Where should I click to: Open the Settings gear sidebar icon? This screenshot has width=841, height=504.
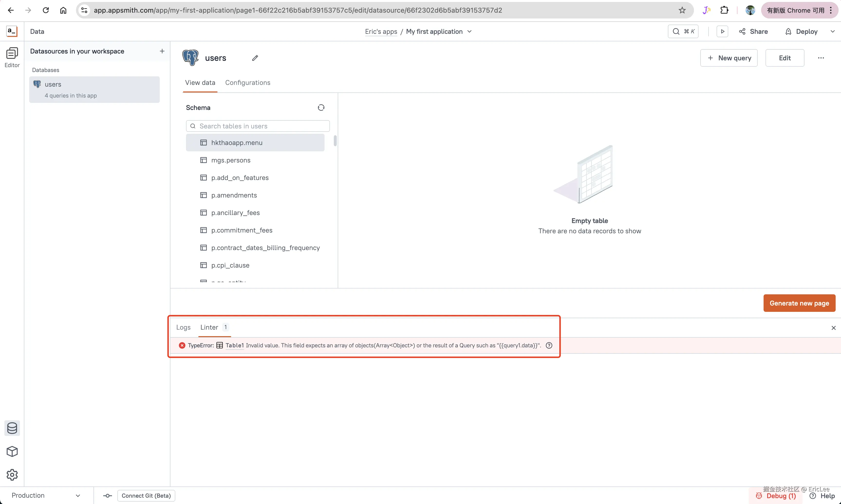coord(12,475)
